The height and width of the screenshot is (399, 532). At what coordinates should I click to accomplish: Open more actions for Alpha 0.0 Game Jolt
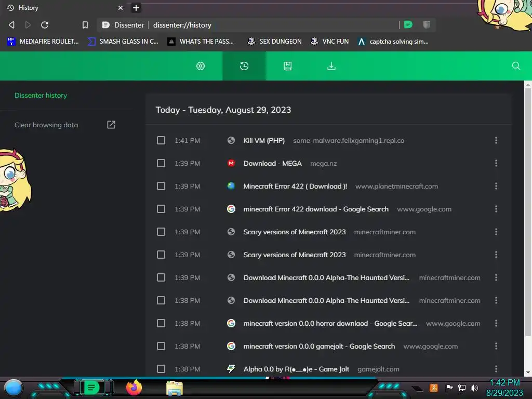pyautogui.click(x=496, y=369)
